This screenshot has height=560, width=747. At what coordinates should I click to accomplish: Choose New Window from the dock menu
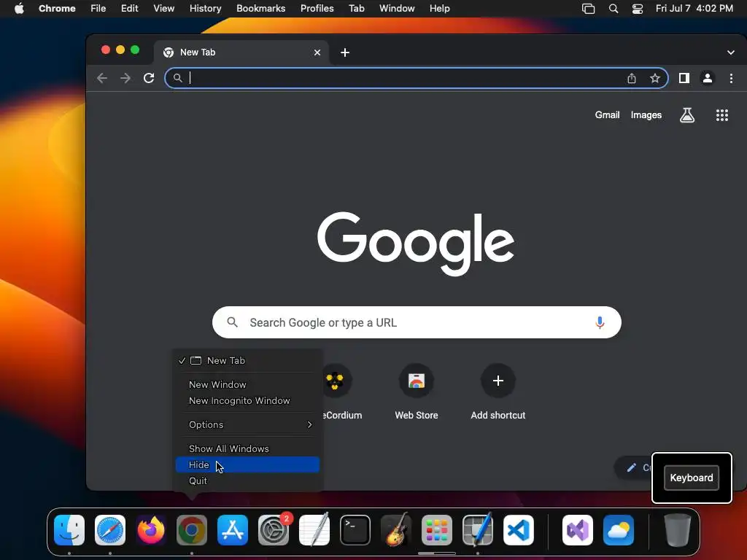247,384
